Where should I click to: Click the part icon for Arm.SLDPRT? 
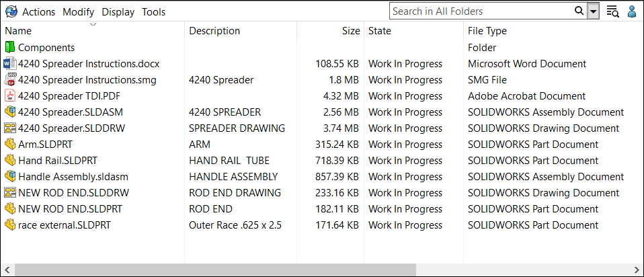click(x=10, y=145)
